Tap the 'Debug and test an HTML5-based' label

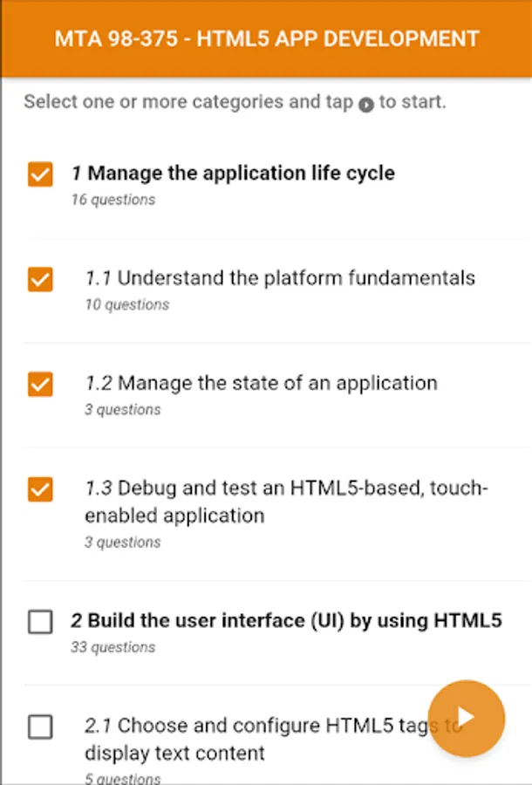pyautogui.click(x=286, y=502)
